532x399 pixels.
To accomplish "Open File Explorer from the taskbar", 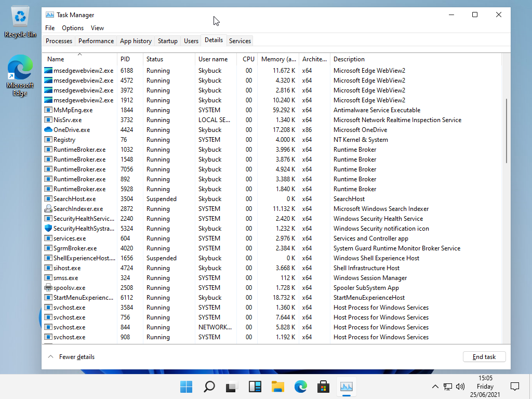I will 278,387.
